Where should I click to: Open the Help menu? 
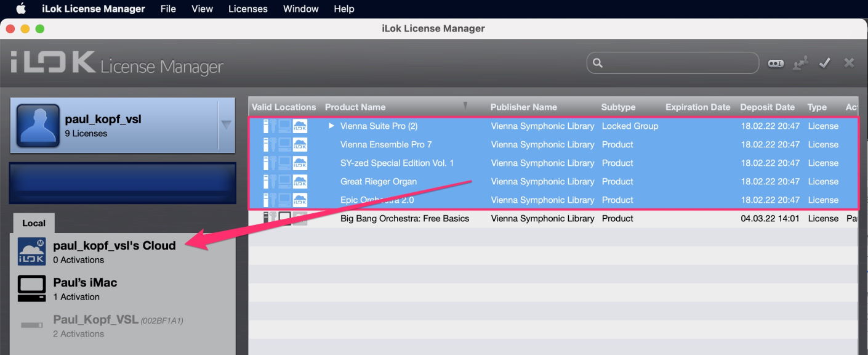click(x=344, y=9)
